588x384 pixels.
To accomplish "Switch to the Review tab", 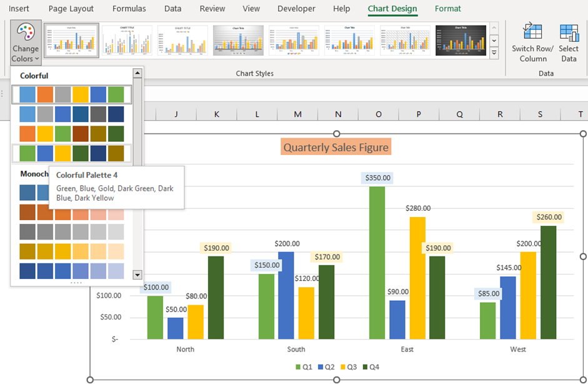I will (212, 9).
